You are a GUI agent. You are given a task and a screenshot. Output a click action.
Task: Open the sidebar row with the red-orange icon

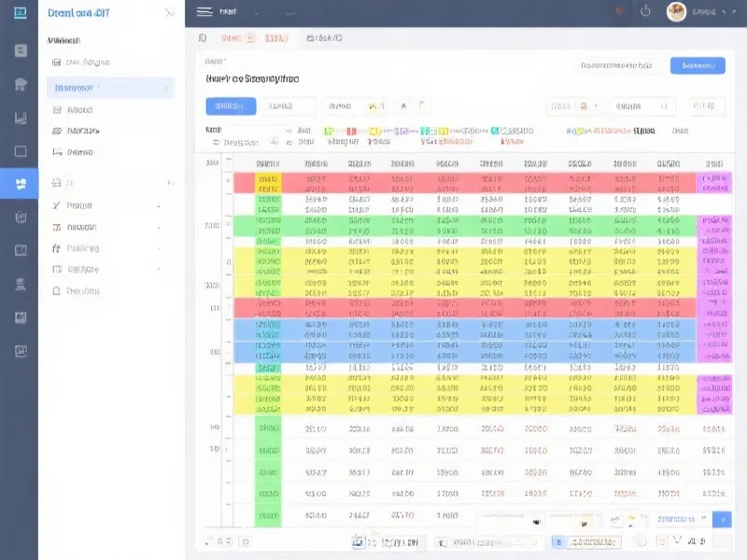click(x=107, y=227)
